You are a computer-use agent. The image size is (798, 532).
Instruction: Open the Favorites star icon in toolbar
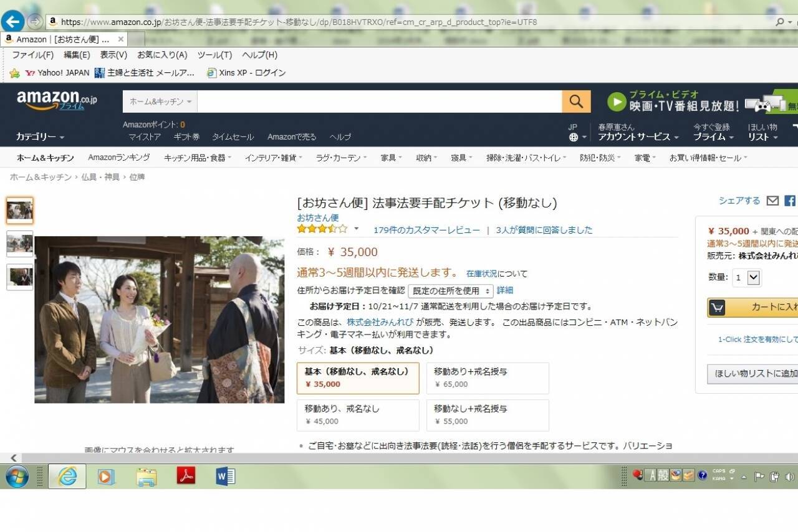[x=14, y=73]
